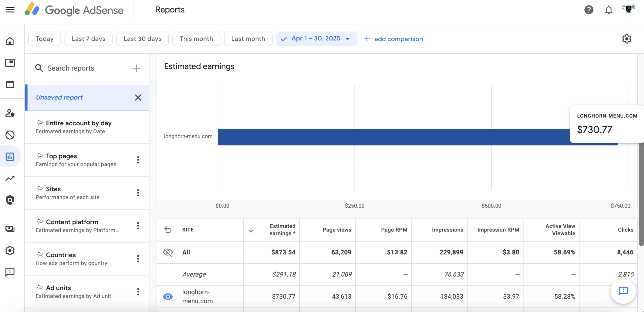Toggle visibility of longhorn-menu.com row
Screen dimensions: 644x312
point(168,296)
